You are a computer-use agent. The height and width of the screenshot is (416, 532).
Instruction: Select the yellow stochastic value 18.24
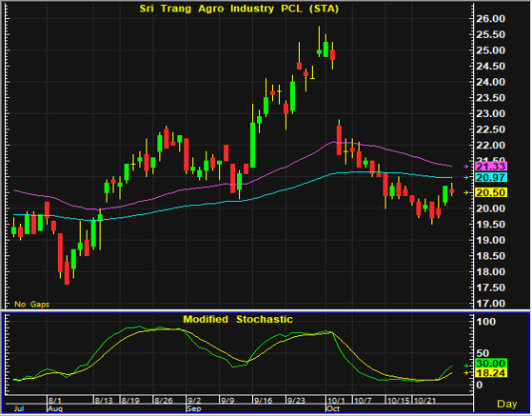tap(491, 373)
